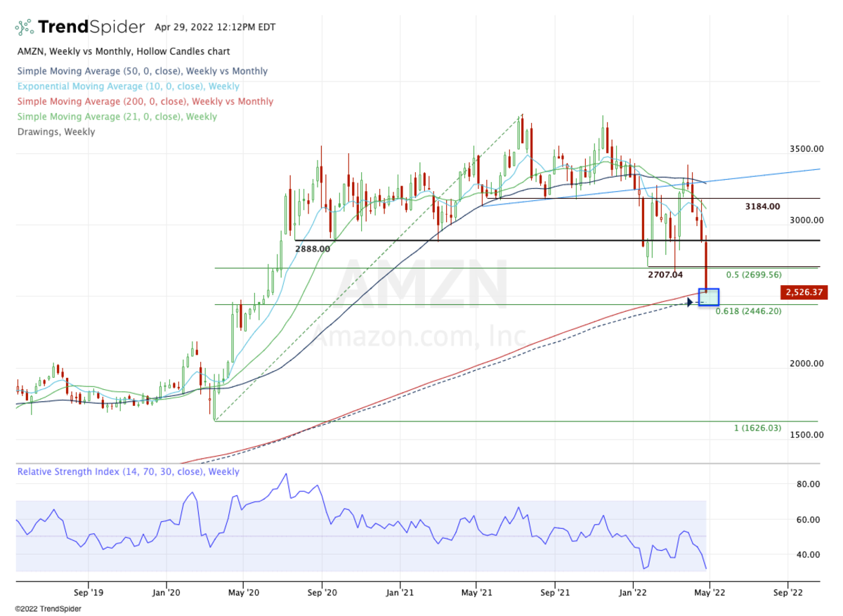Click the blue highlighted rectangle on the chart

click(709, 297)
